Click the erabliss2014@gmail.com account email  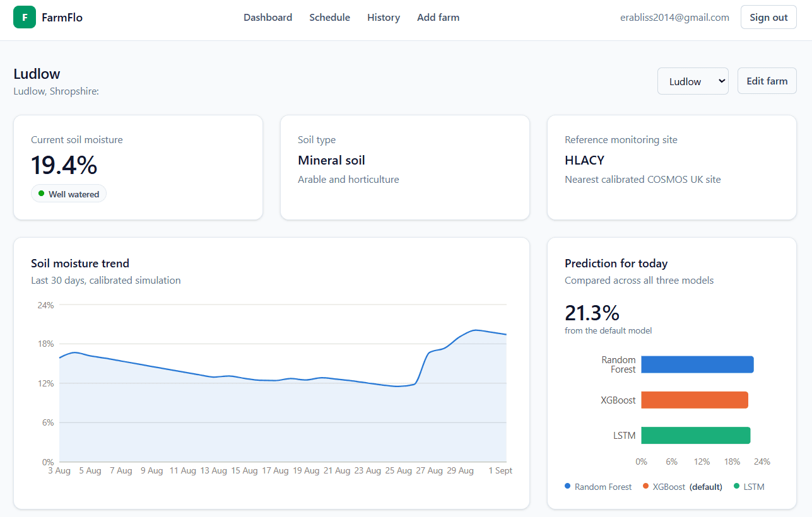pyautogui.click(x=674, y=18)
